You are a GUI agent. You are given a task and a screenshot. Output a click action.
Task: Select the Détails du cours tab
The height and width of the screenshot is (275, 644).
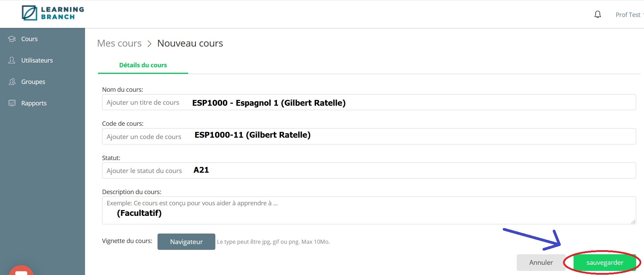(143, 65)
